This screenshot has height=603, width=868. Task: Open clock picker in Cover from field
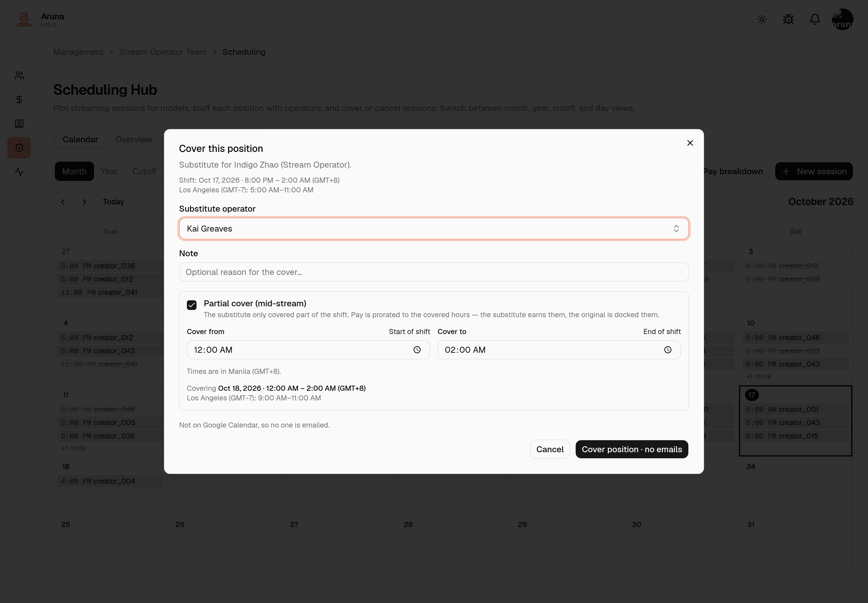click(417, 350)
